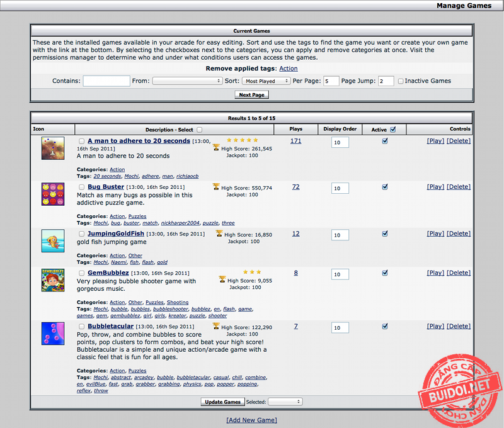Click the Display Order column header
Image resolution: width=504 pixels, height=428 pixels.
click(x=340, y=129)
